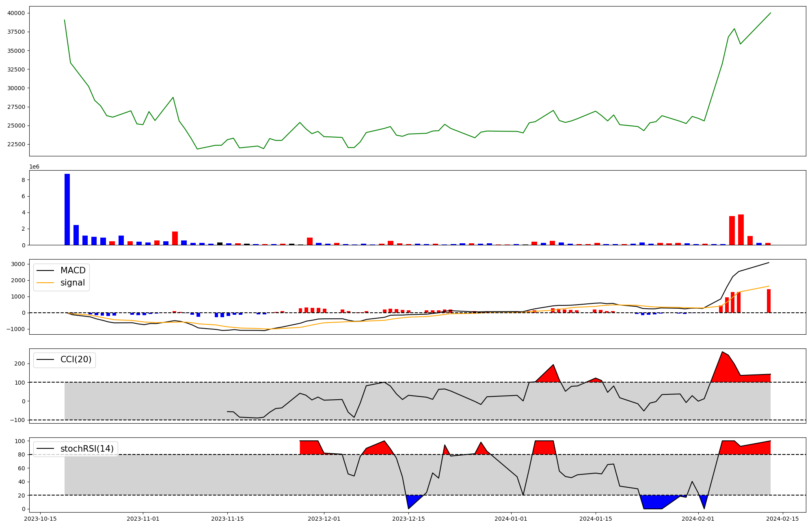Click the -100 CCI axis tick label
The width and height of the screenshot is (812, 528).
coord(18,420)
